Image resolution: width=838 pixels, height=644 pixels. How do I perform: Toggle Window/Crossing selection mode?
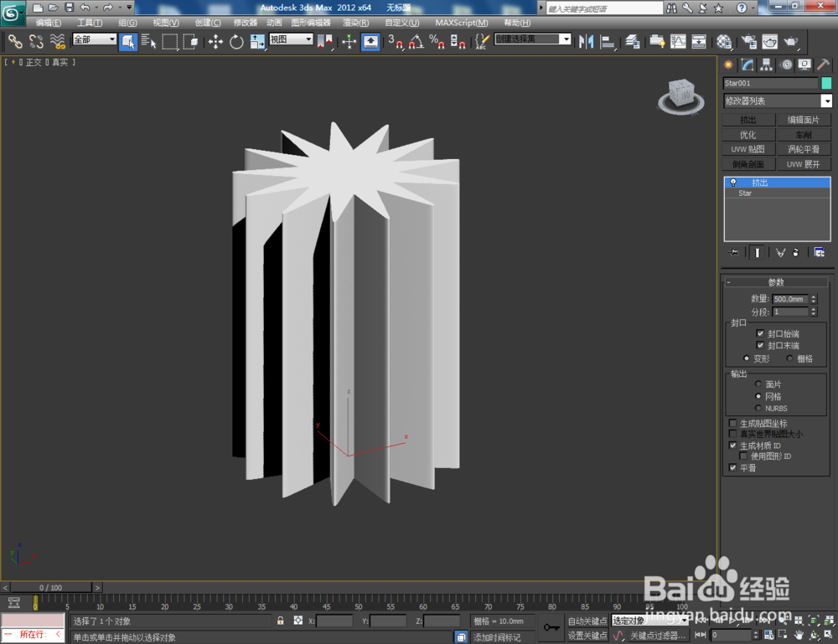(x=190, y=42)
